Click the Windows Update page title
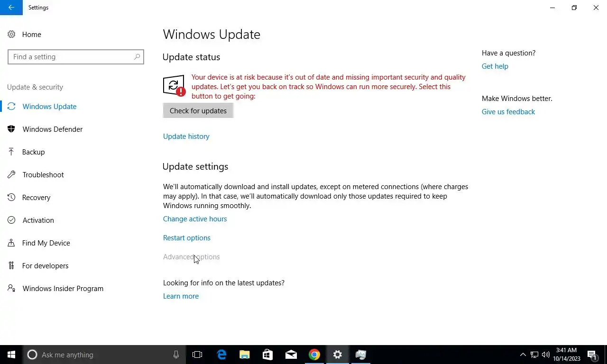607x364 pixels. point(212,35)
